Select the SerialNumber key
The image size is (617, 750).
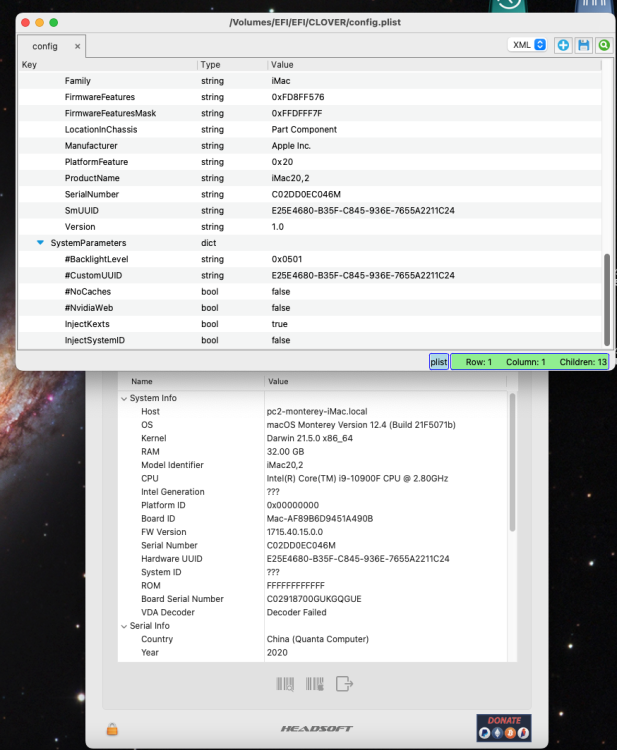tap(92, 194)
